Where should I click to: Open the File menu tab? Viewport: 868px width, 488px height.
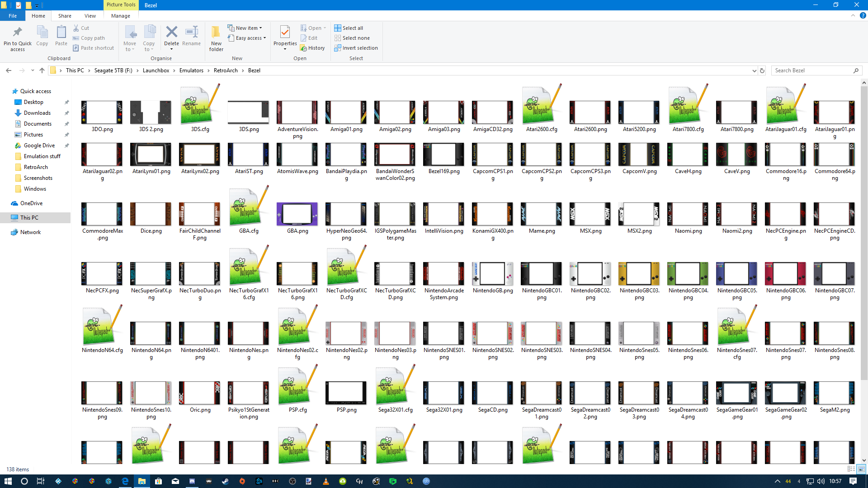[x=13, y=16]
